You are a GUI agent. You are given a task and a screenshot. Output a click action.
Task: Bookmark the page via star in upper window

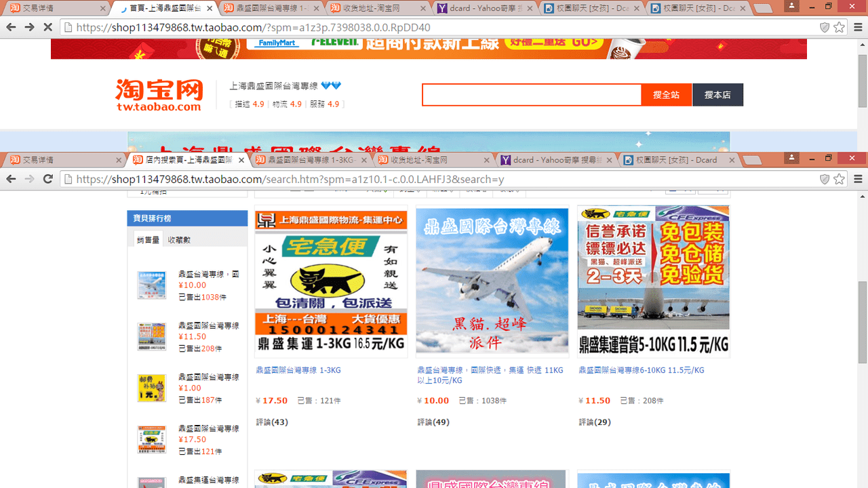tap(840, 27)
